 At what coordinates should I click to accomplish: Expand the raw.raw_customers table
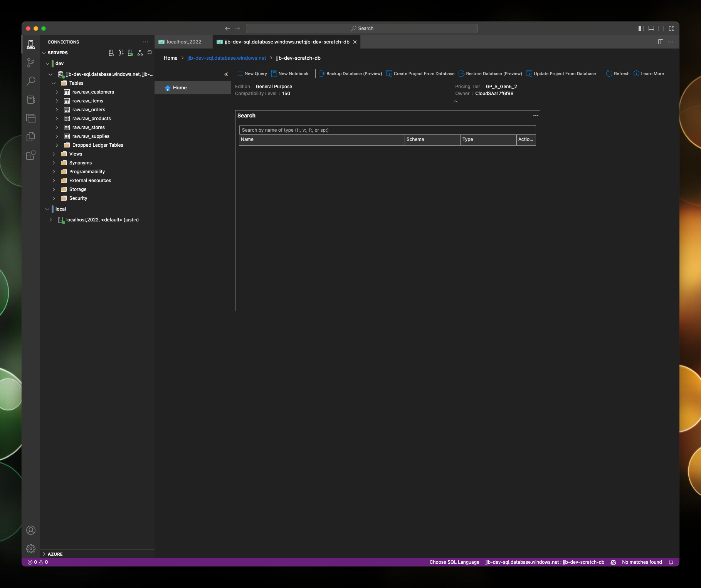tap(57, 92)
